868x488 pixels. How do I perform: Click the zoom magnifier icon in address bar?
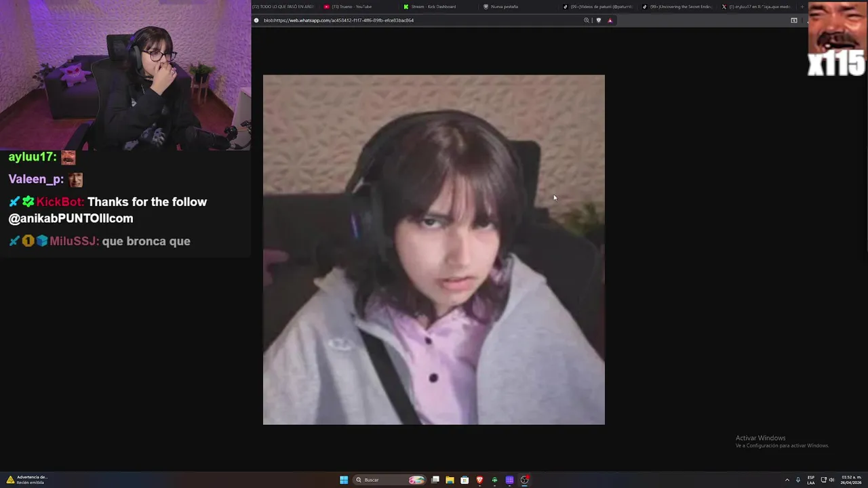[x=587, y=20]
